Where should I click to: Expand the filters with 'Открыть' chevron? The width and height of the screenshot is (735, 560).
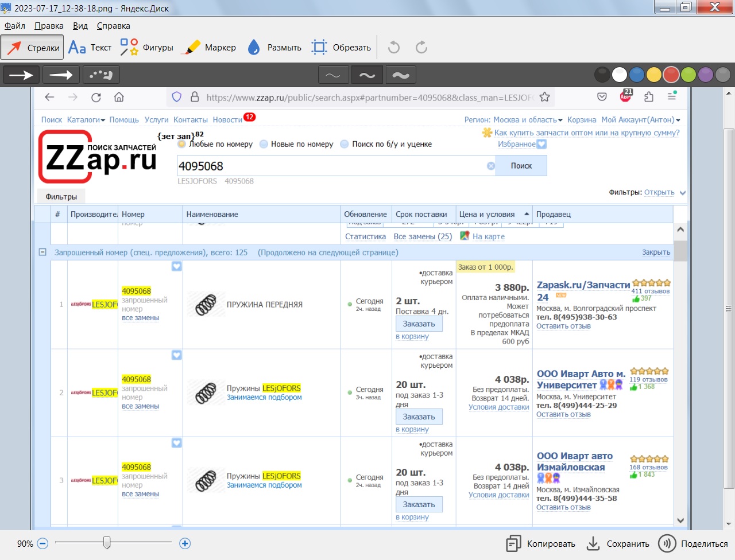point(683,193)
